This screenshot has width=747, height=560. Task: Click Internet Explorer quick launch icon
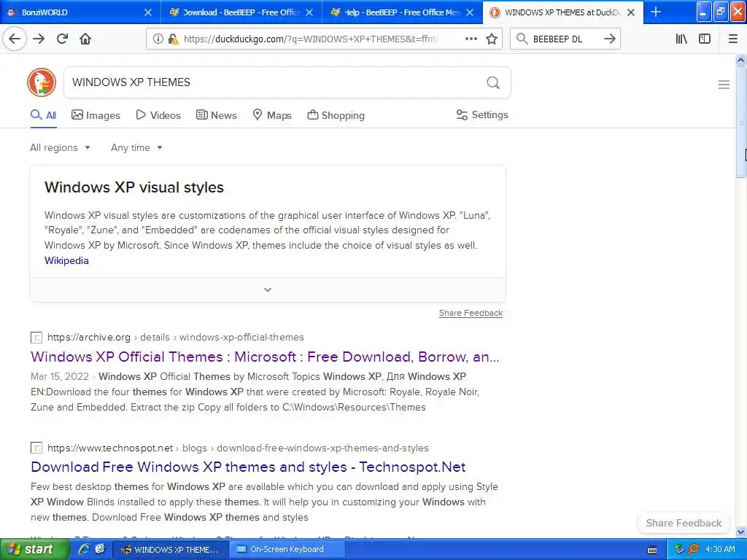click(84, 549)
